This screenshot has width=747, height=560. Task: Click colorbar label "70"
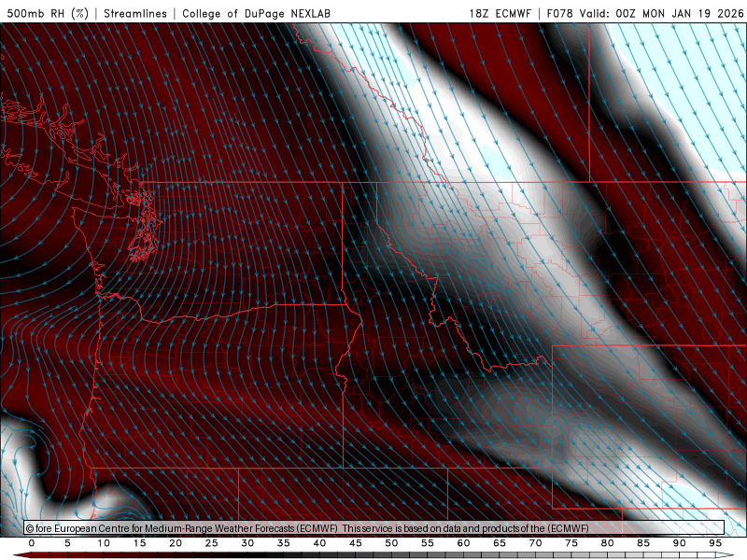535,543
